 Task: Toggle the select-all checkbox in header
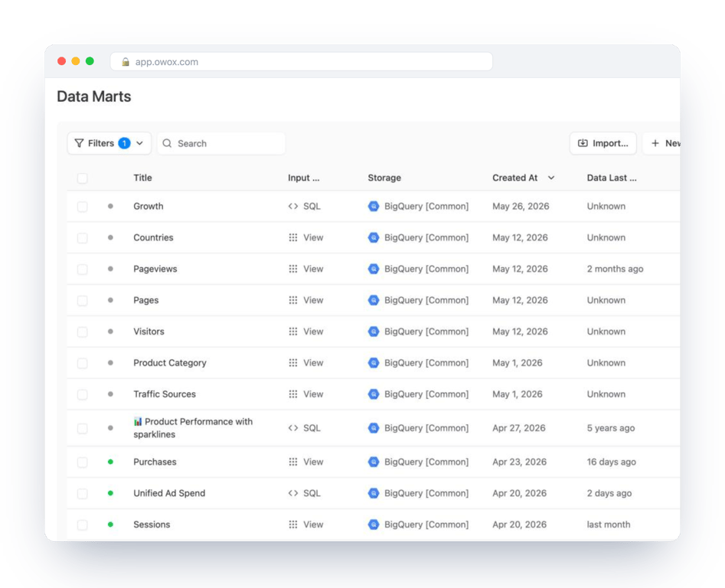[x=83, y=178]
